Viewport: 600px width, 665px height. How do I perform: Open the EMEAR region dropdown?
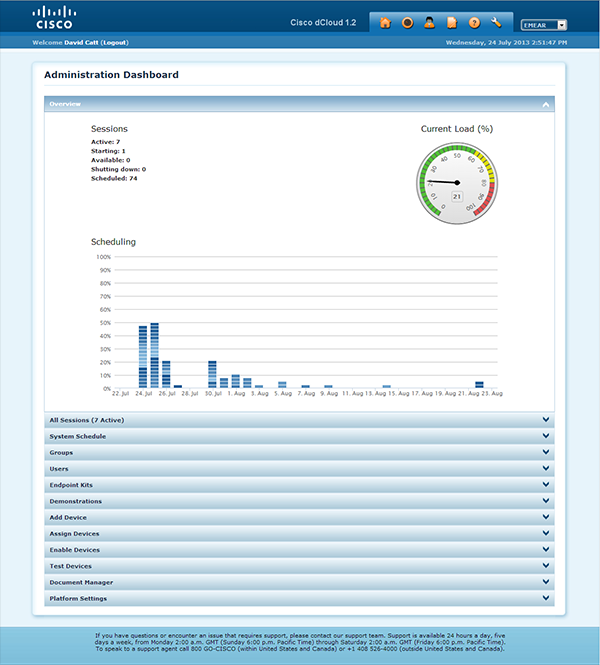[x=544, y=25]
